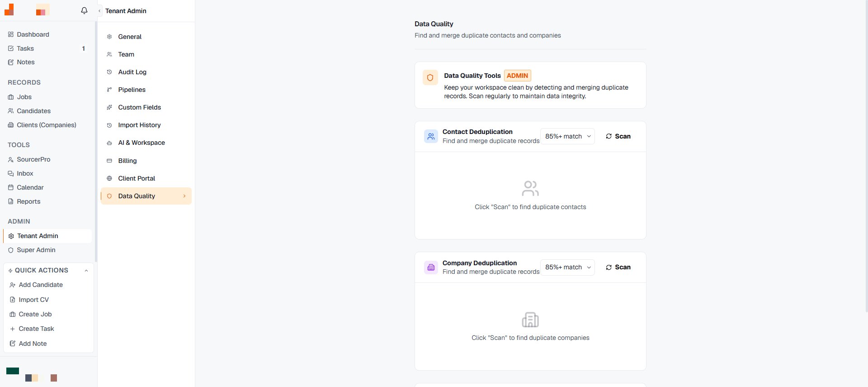Click the Reports icon
The width and height of the screenshot is (868, 387).
(x=11, y=201)
